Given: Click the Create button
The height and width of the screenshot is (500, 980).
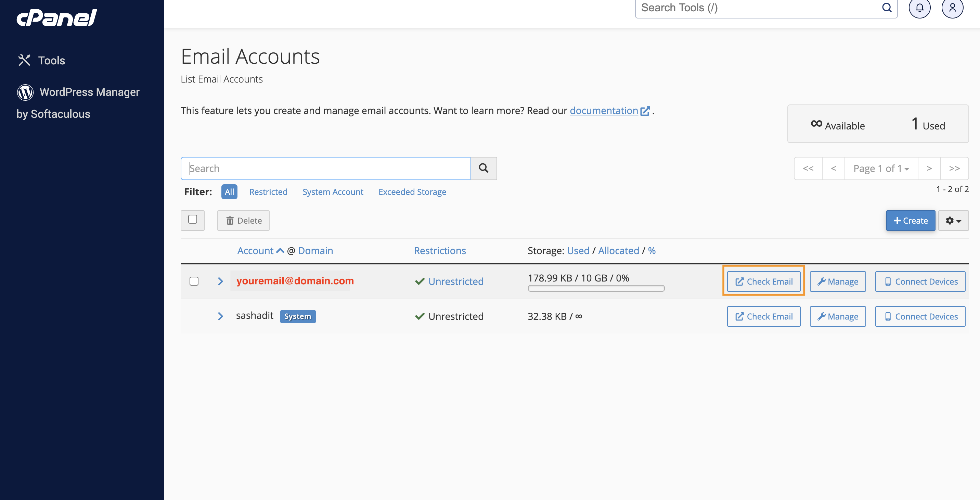Looking at the screenshot, I should coord(911,220).
